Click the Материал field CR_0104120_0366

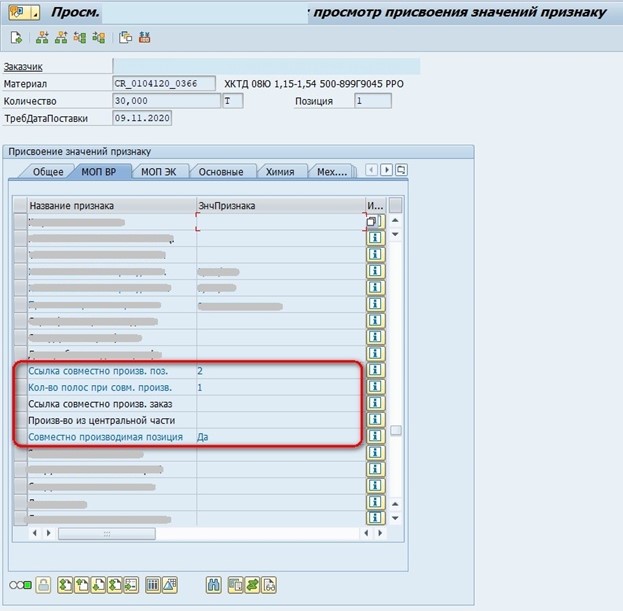pyautogui.click(x=164, y=83)
